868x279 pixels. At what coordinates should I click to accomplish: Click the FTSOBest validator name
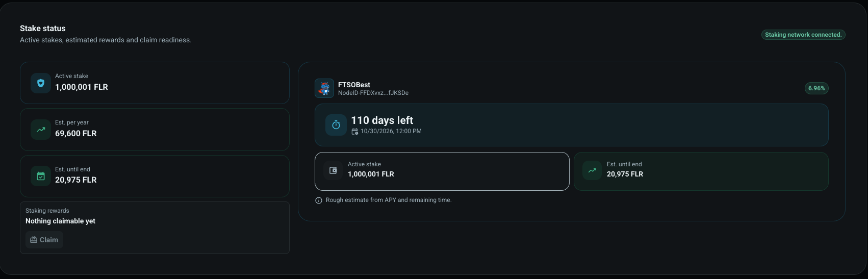[x=354, y=85]
